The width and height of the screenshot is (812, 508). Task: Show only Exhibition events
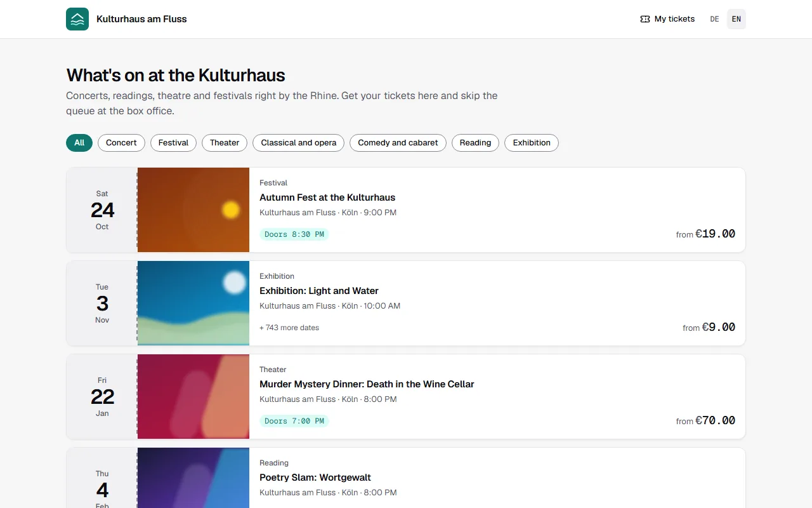click(x=532, y=143)
